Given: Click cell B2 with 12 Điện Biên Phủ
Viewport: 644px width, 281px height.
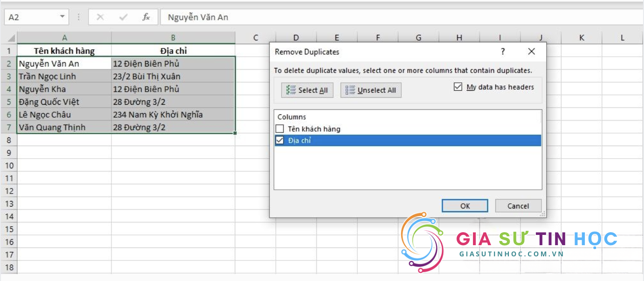Looking at the screenshot, I should click(173, 63).
